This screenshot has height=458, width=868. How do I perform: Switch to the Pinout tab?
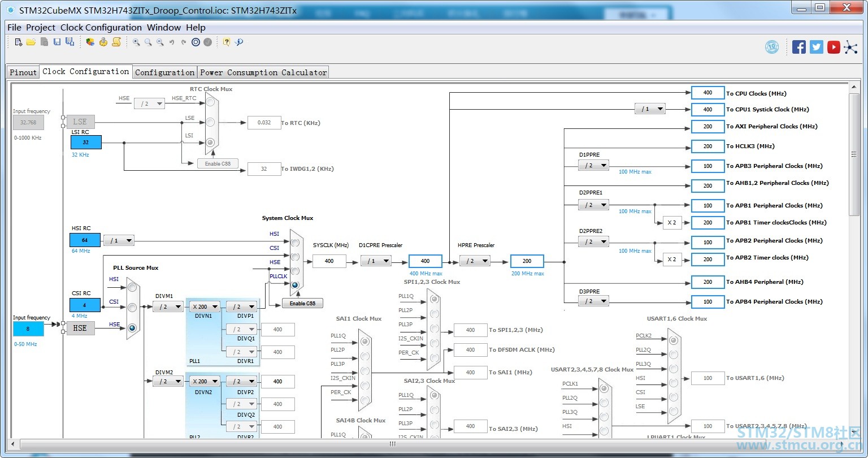(x=23, y=72)
